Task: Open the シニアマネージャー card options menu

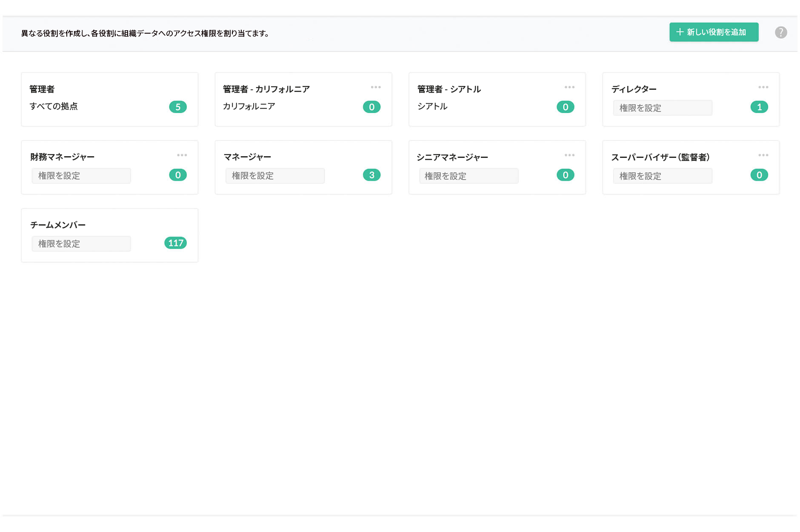Action: (x=570, y=155)
